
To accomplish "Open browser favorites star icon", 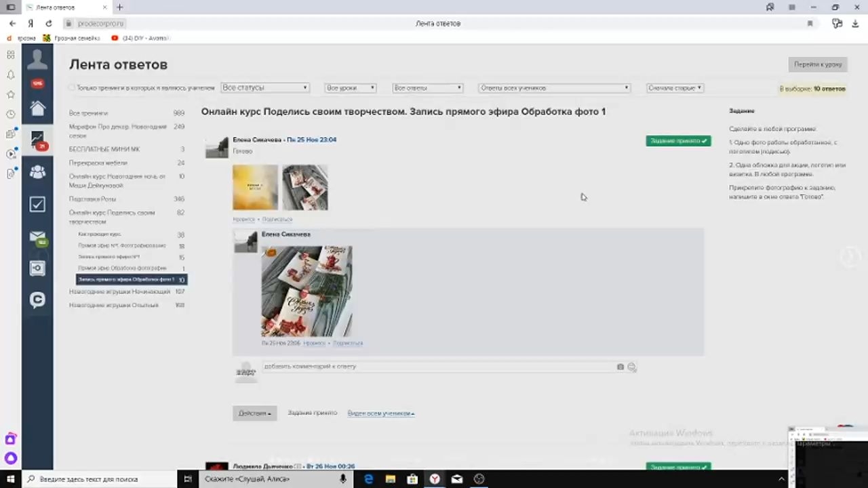I will pyautogui.click(x=10, y=94).
